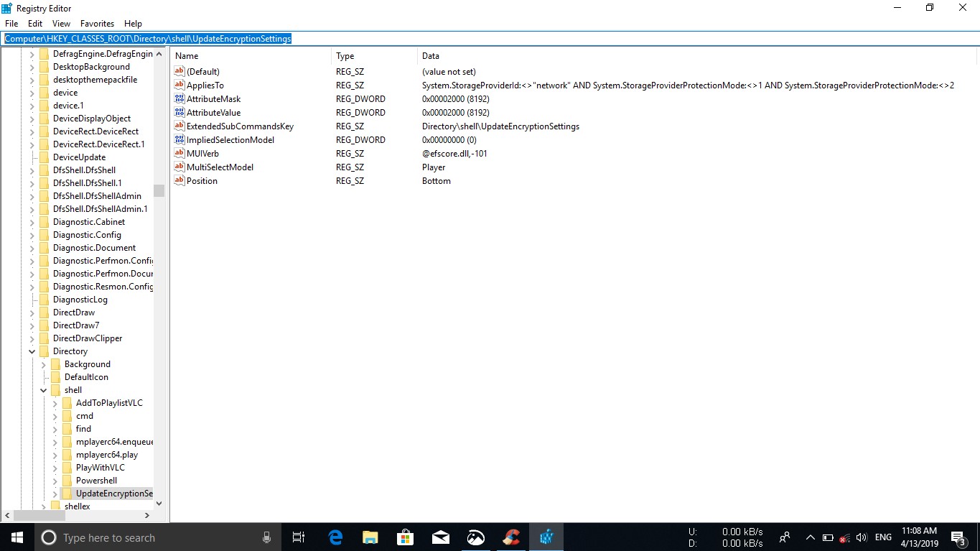This screenshot has height=551, width=980.
Task: Select the desktopthemepackfile key
Action: (x=95, y=80)
